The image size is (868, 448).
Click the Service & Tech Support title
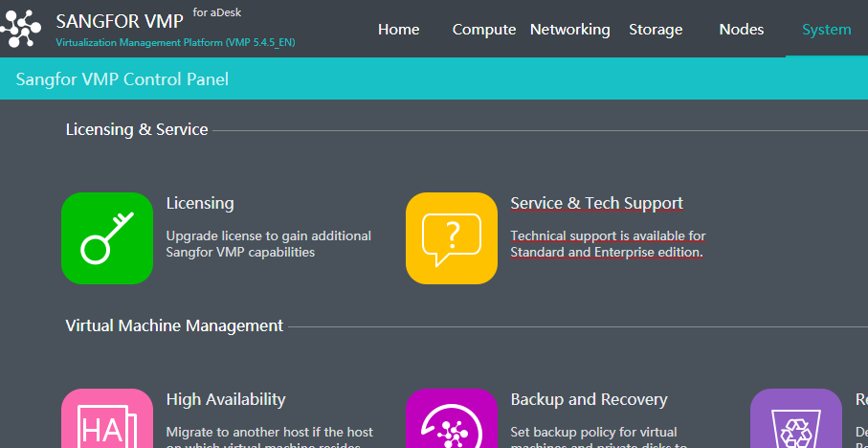click(x=597, y=203)
